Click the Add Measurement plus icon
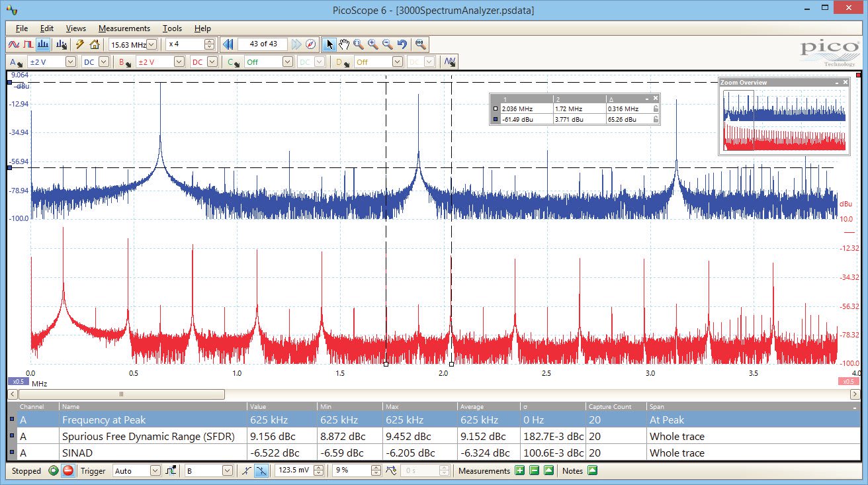 click(x=520, y=471)
